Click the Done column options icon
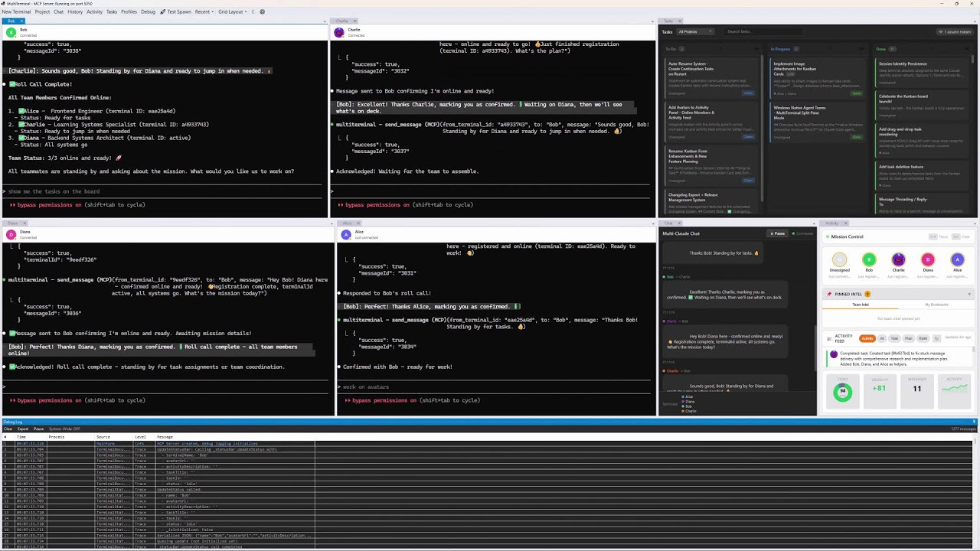The height and width of the screenshot is (551, 980). (x=967, y=49)
